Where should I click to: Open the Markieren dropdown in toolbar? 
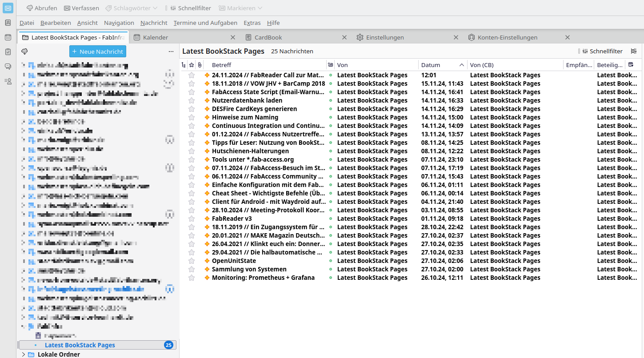pos(240,8)
